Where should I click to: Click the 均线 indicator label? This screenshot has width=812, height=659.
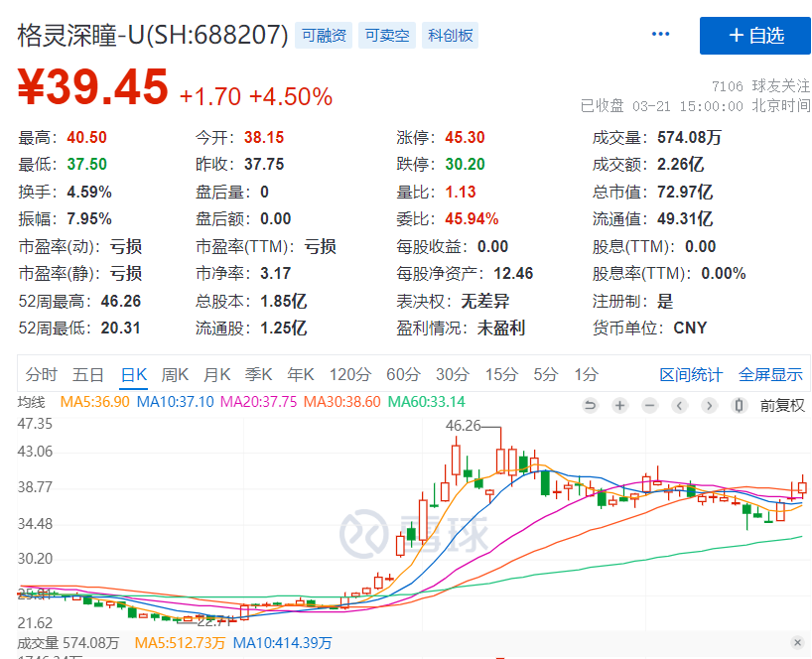click(x=31, y=402)
